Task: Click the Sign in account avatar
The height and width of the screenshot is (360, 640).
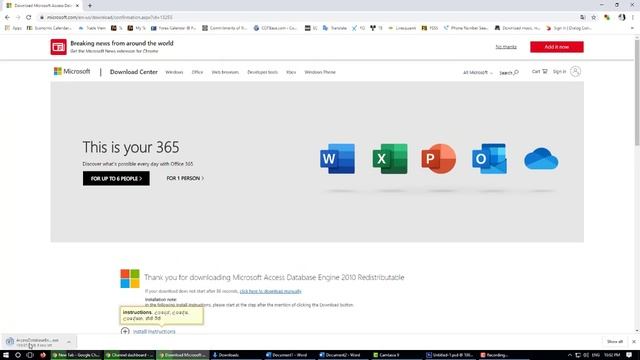Action: 576,71
